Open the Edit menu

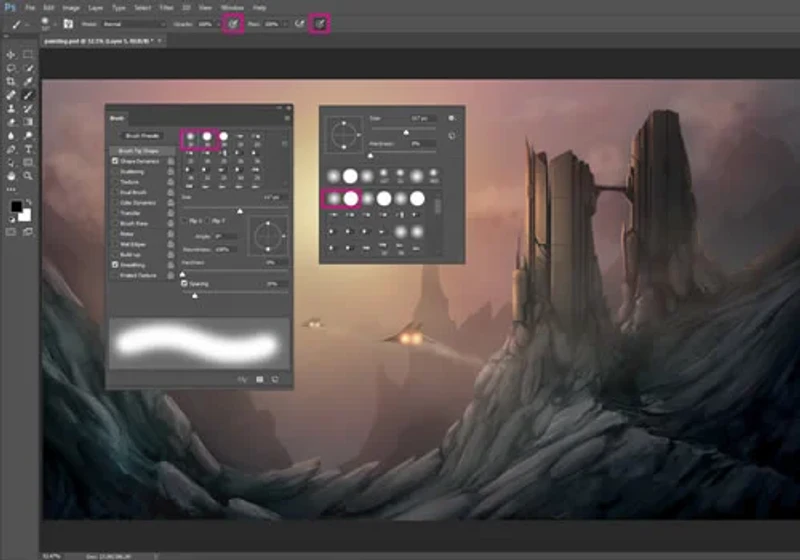pos(48,8)
